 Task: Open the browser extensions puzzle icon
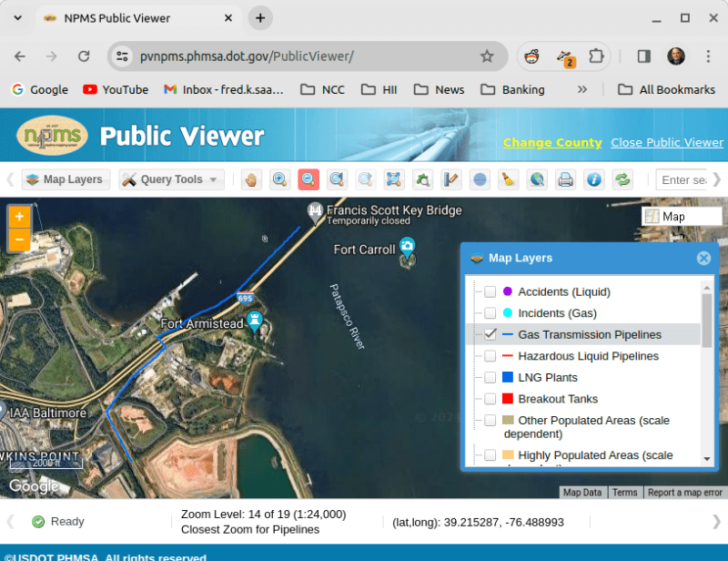point(596,56)
